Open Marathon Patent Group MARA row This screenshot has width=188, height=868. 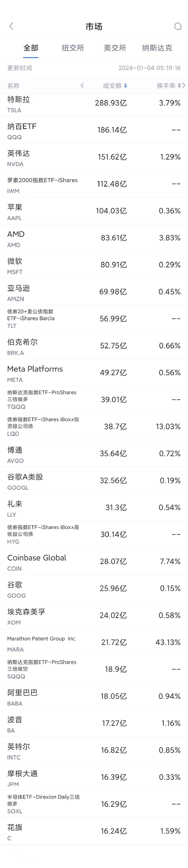click(x=94, y=642)
